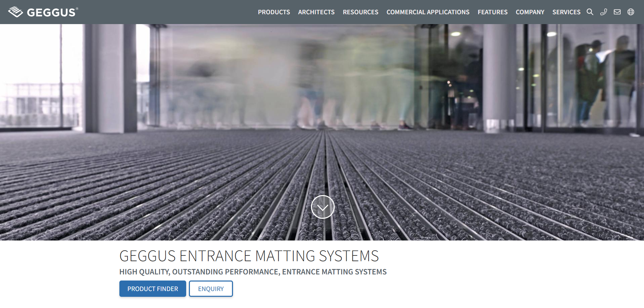The height and width of the screenshot is (308, 644).
Task: Expand the Commercial Applications menu
Action: click(428, 12)
